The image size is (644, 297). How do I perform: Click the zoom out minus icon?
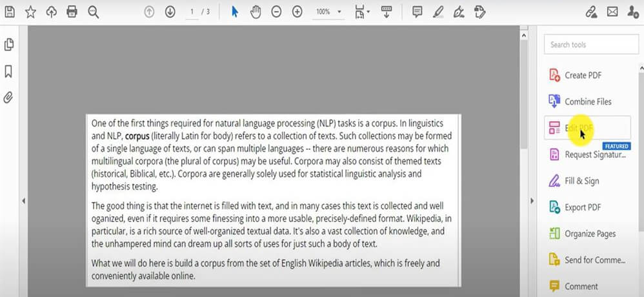(276, 12)
